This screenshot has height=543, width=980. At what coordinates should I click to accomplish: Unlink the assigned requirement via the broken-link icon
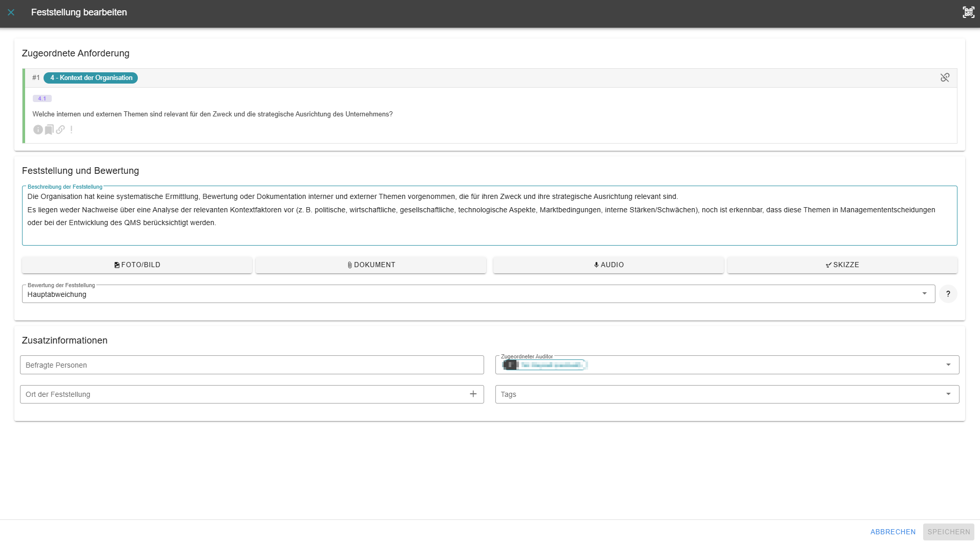click(x=945, y=77)
